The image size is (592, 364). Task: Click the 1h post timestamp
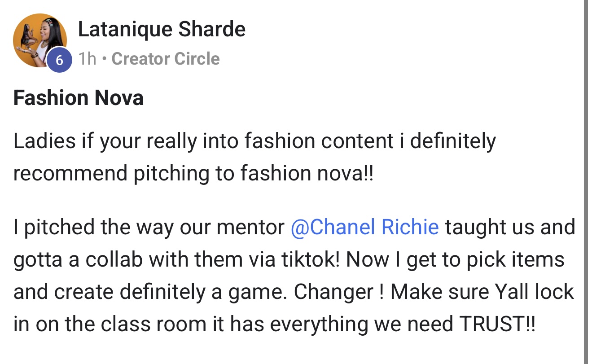(88, 59)
